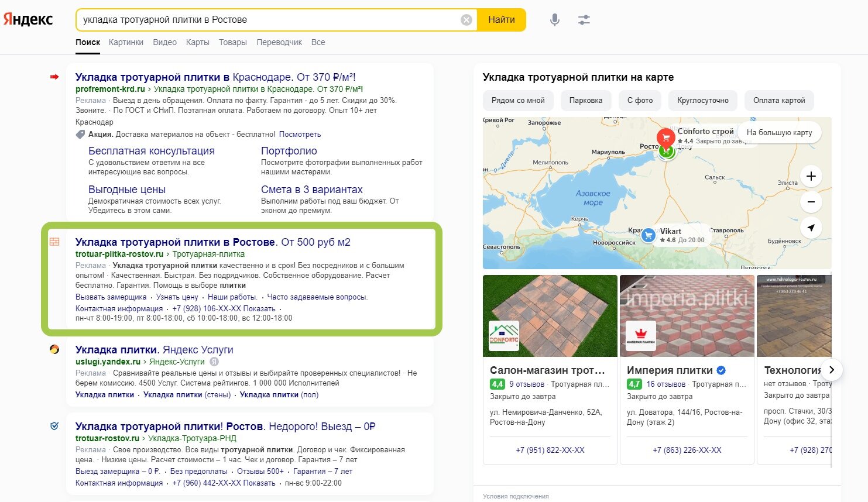The width and height of the screenshot is (868, 502).
Task: Open the Империя плитки card title
Action: click(x=670, y=370)
